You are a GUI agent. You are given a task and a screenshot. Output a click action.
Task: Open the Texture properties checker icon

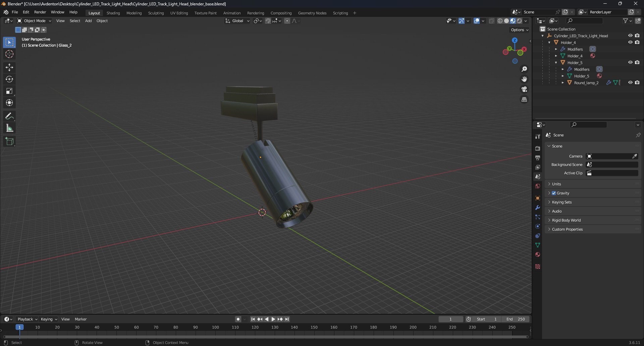(x=538, y=267)
